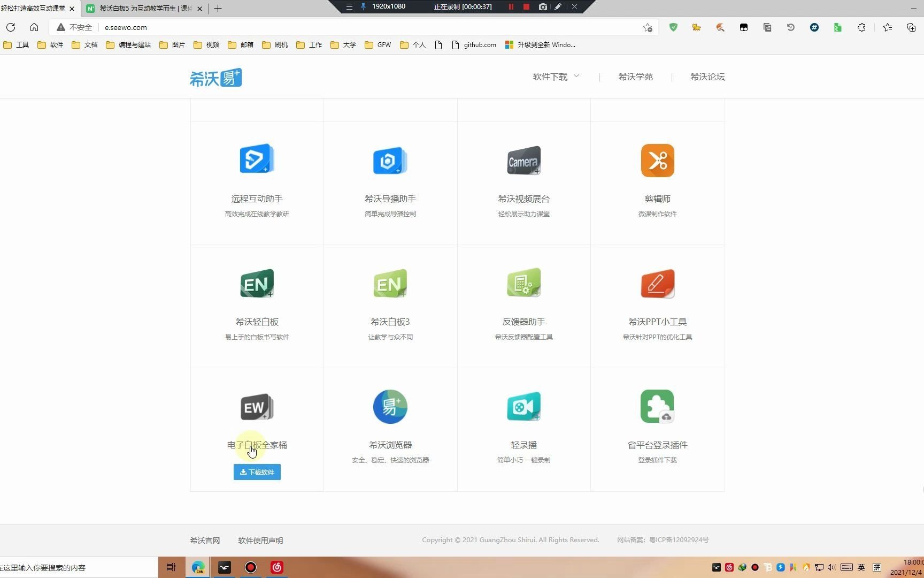Select the 电子白板全家桶 EW icon
This screenshot has width=924, height=578.
click(x=257, y=407)
